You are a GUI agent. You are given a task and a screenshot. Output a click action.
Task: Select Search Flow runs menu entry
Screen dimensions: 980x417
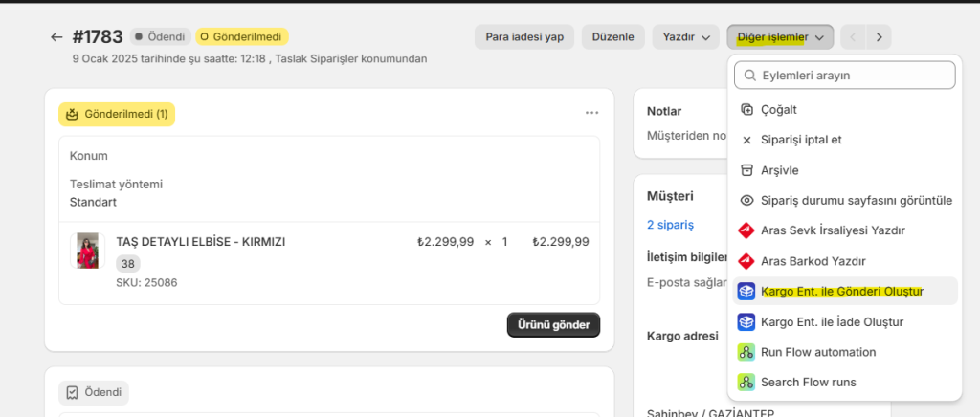pyautogui.click(x=808, y=383)
